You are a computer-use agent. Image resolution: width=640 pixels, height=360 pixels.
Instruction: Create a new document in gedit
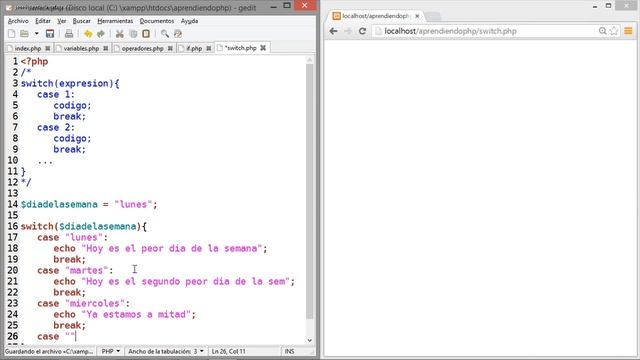(11, 34)
